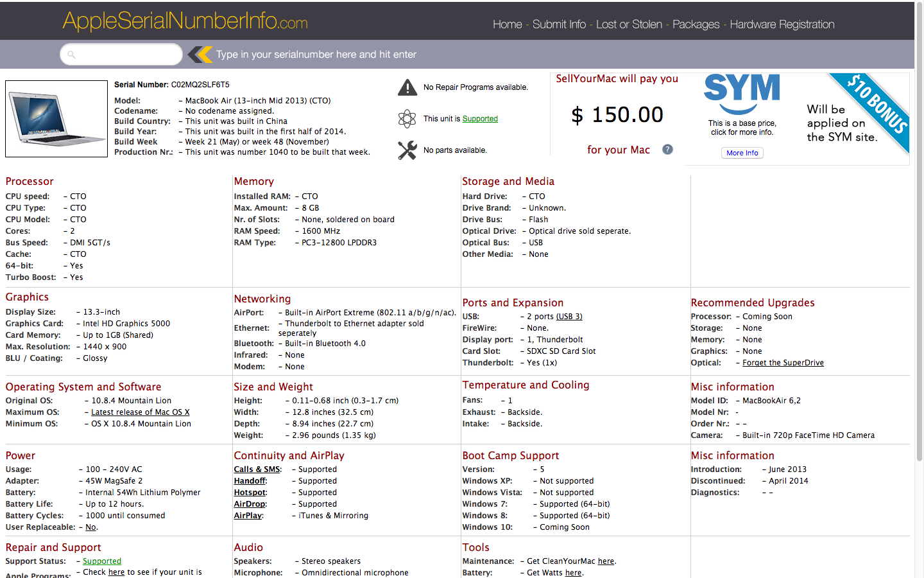Click the CleanYourMac here link
Image resolution: width=924 pixels, height=578 pixels.
tap(606, 561)
